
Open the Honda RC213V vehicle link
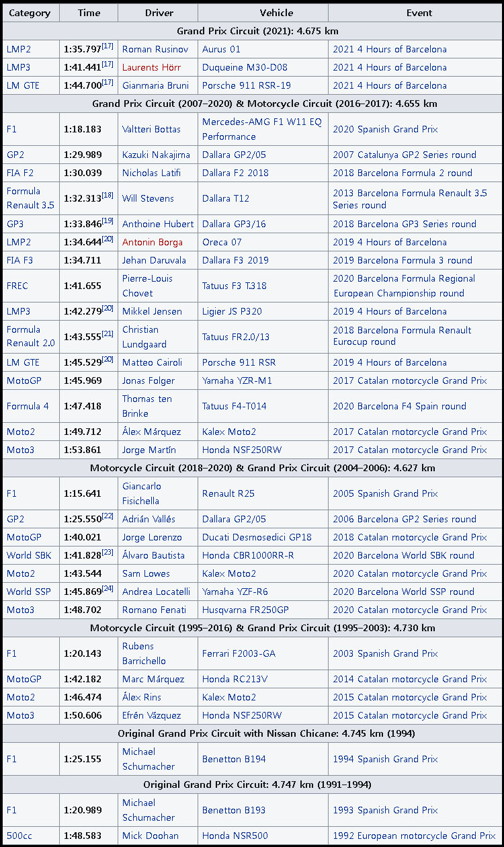pyautogui.click(x=236, y=679)
